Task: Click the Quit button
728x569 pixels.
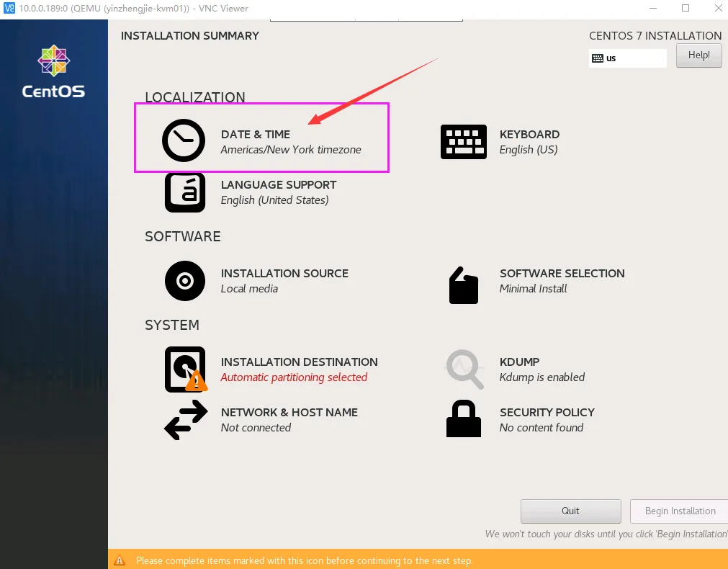Action: tap(570, 511)
